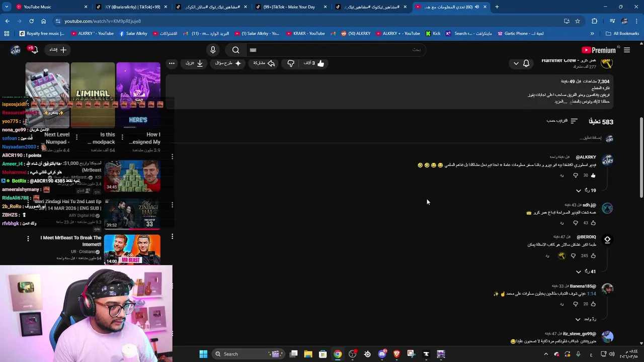Open the account avatar menu in the header
Image resolution: width=644 pixels, height=362 pixels.
[15, 50]
